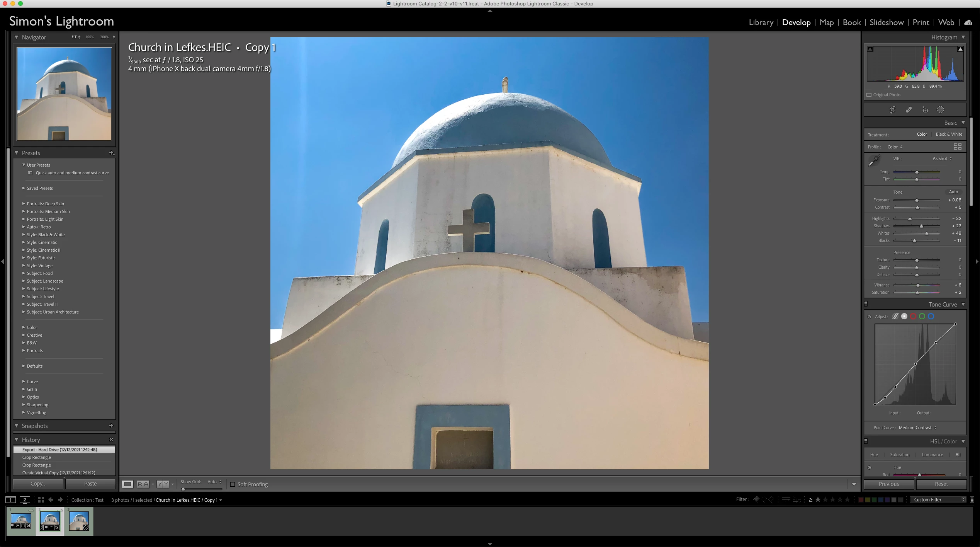Image resolution: width=980 pixels, height=547 pixels.
Task: Click the Copy... settings button
Action: coord(38,484)
